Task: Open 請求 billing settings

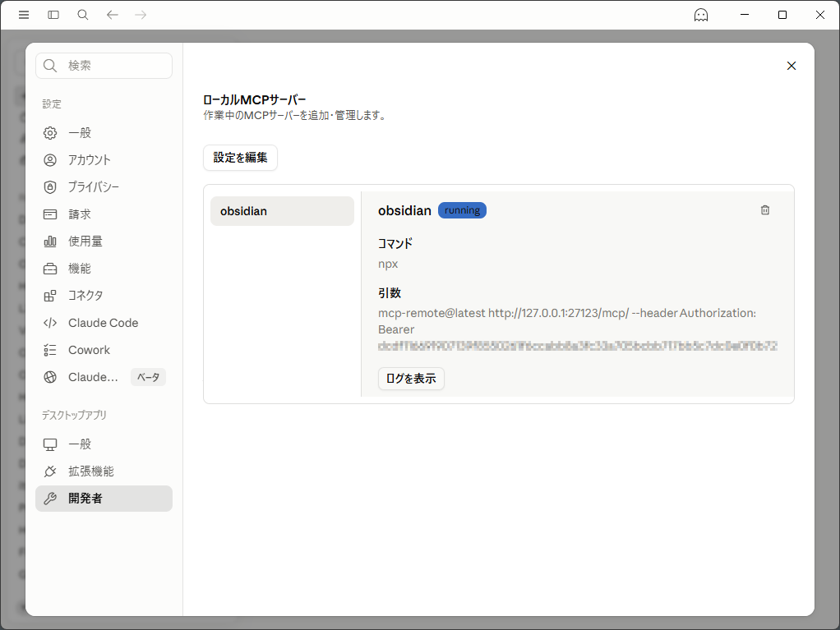Action: (104, 214)
